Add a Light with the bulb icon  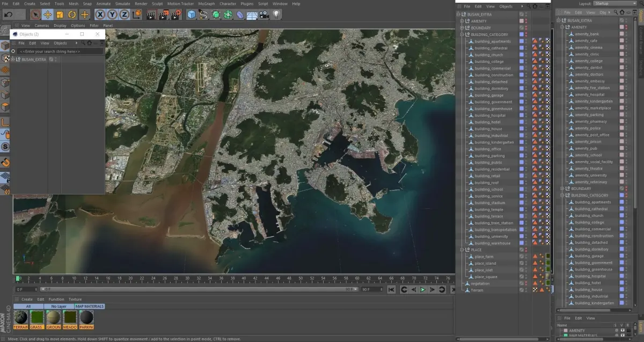point(277,14)
